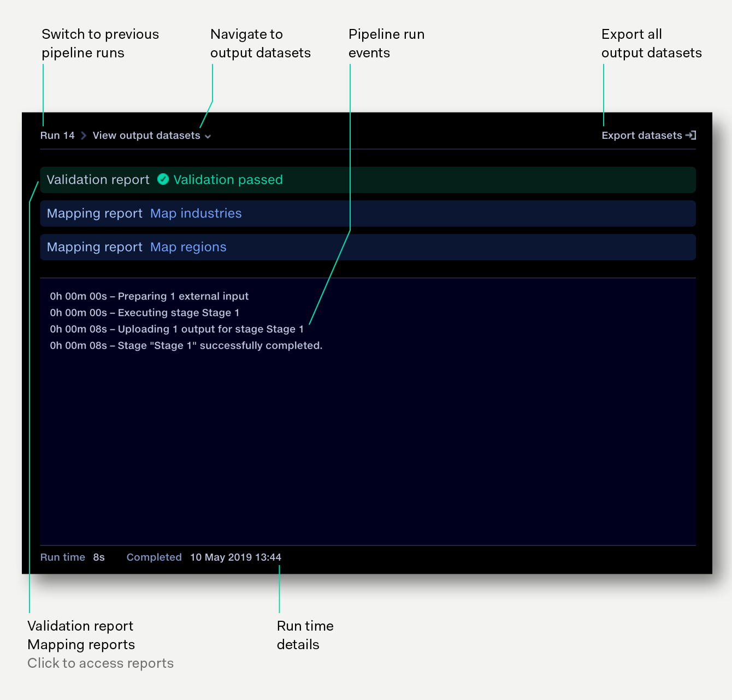Click the green validation checkmark icon
This screenshot has height=700, width=732.
[163, 179]
